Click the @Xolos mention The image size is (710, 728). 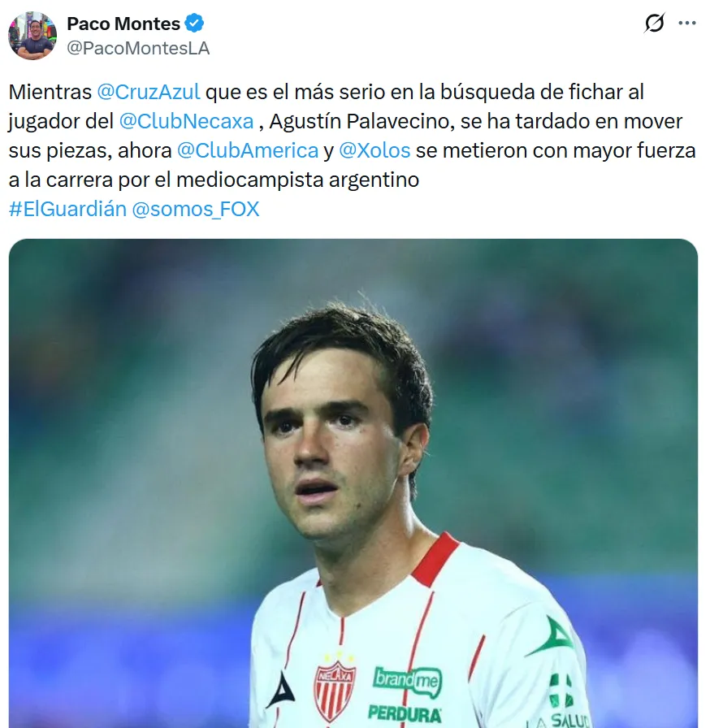tap(374, 150)
